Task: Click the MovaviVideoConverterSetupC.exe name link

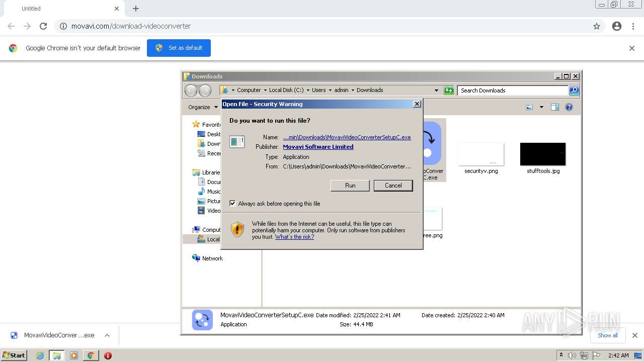Action: (x=347, y=137)
